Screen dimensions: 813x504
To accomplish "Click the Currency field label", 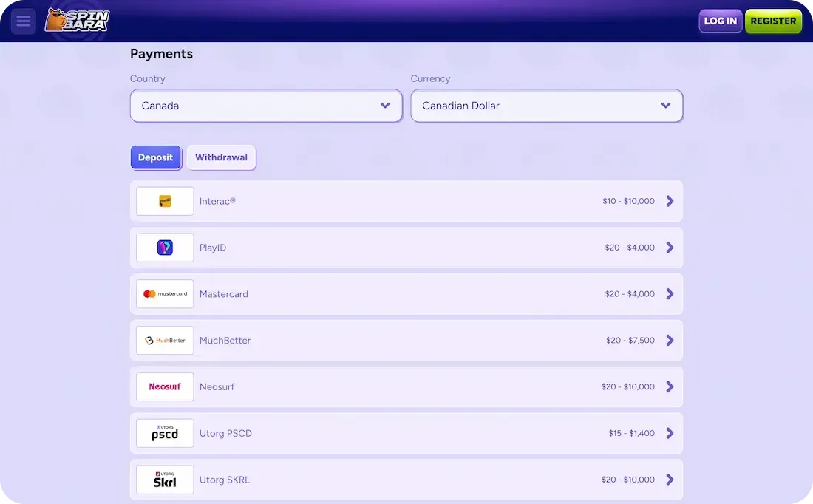I will (x=430, y=79).
